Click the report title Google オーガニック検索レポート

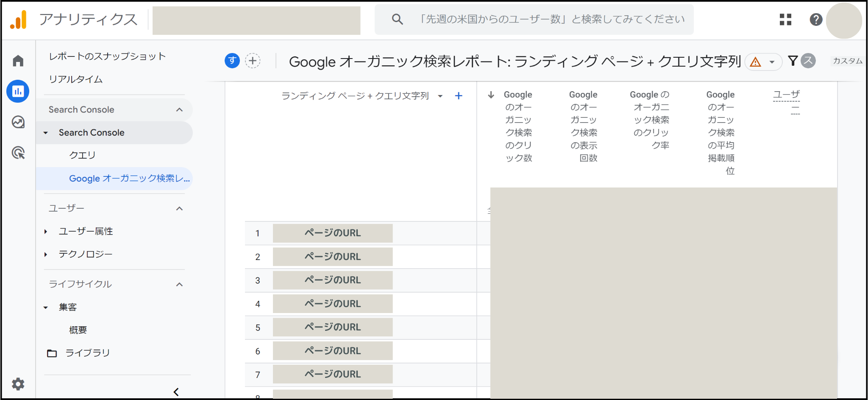click(x=515, y=62)
